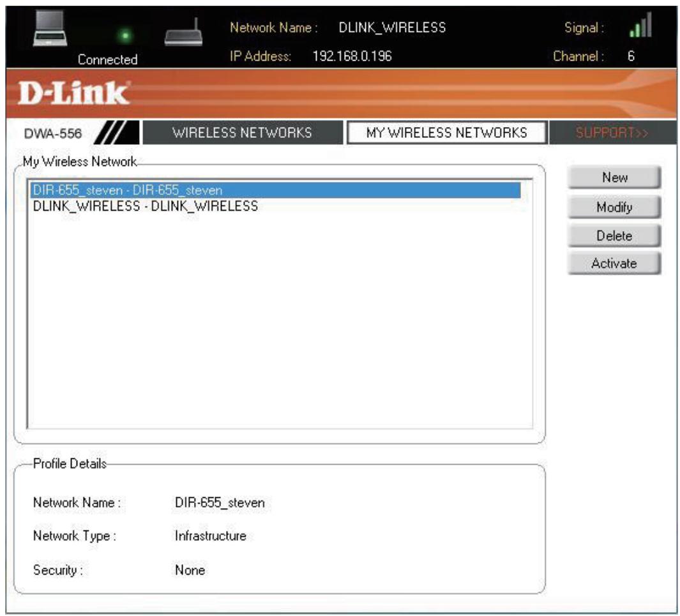Open the Wireless Networks tab
Viewport: 680px width, 616px height.
tap(243, 132)
